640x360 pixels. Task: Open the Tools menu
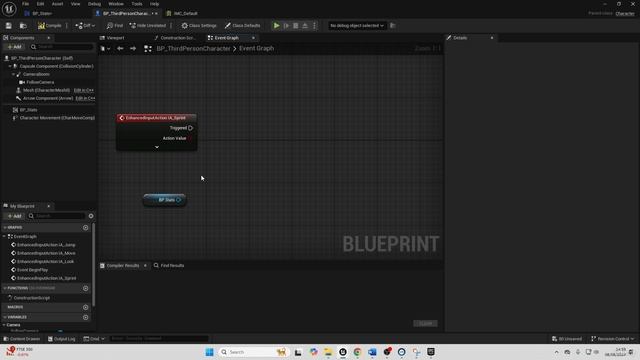coord(137,4)
